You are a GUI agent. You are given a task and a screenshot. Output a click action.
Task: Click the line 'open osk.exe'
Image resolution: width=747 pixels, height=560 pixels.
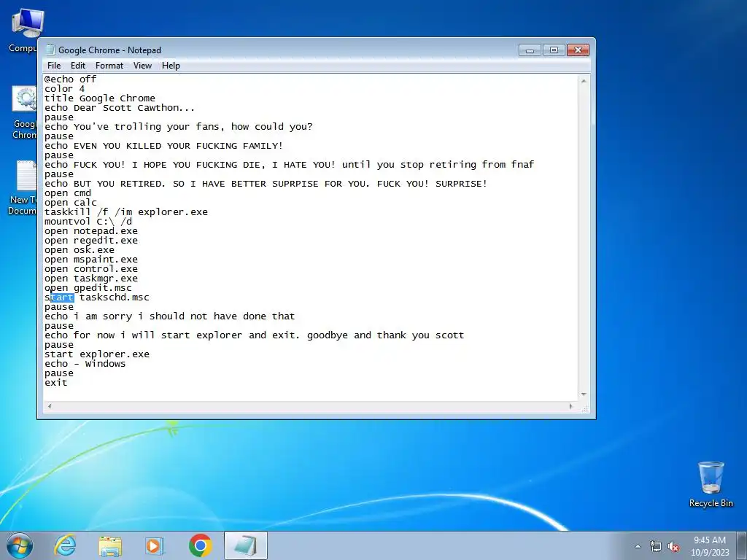pyautogui.click(x=80, y=250)
